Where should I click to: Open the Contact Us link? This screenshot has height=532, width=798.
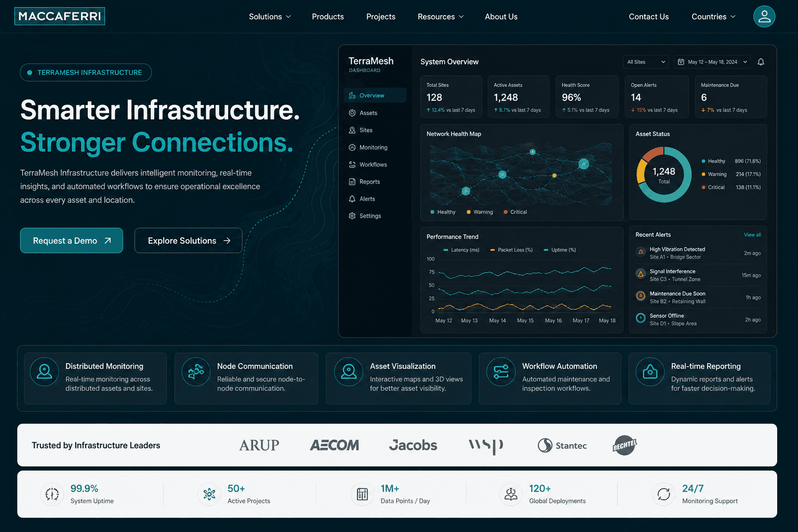tap(648, 17)
